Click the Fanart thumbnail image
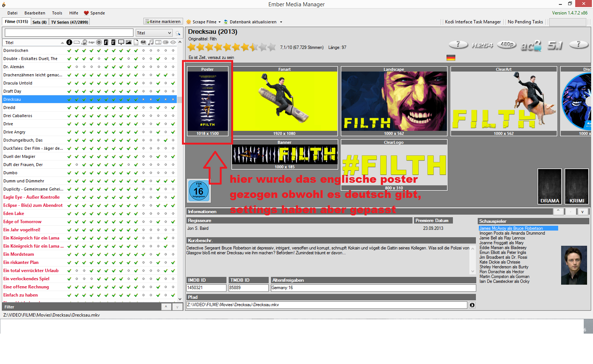The height and width of the screenshot is (364, 593). [x=285, y=101]
